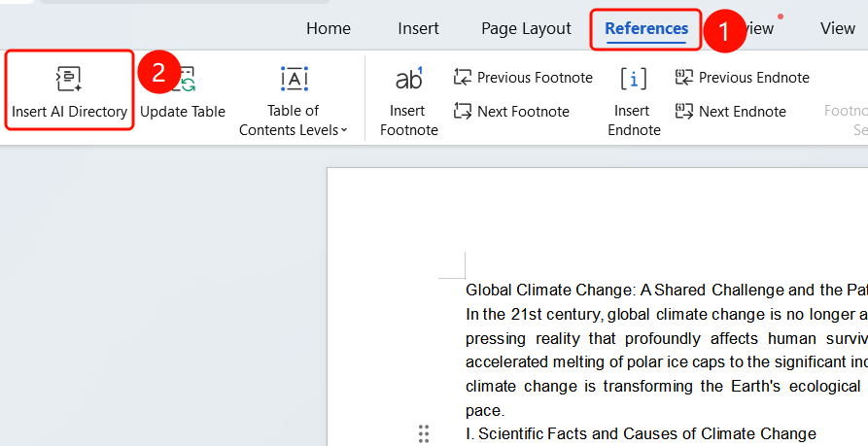Click Update Table in the ribbon
The width and height of the screenshot is (868, 446).
pyautogui.click(x=183, y=111)
